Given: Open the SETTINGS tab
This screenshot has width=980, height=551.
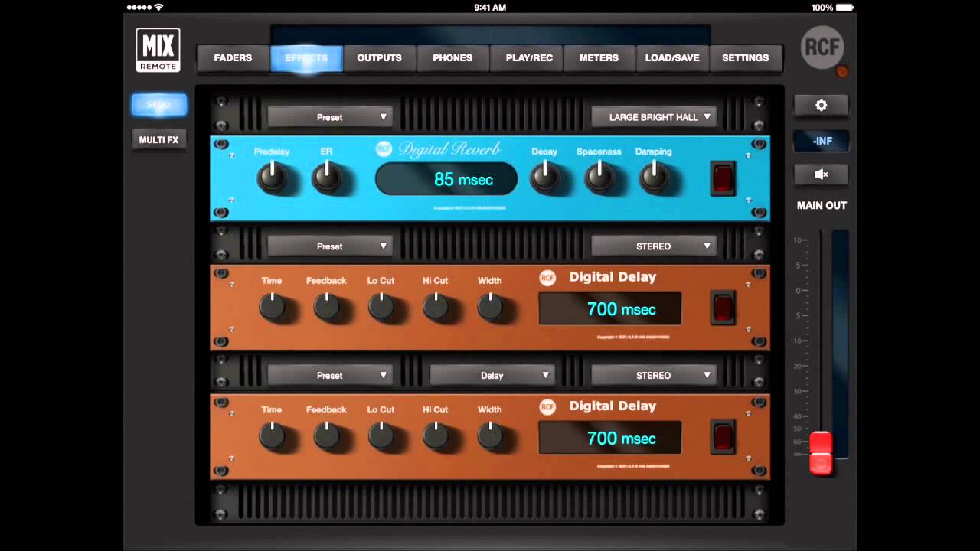Looking at the screenshot, I should point(745,58).
